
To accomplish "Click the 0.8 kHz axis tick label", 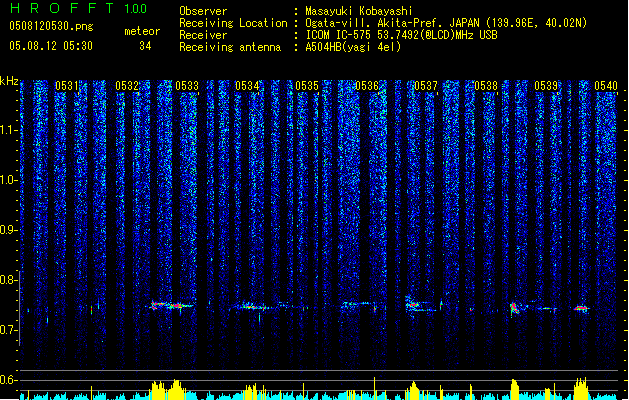I will 7,280.
